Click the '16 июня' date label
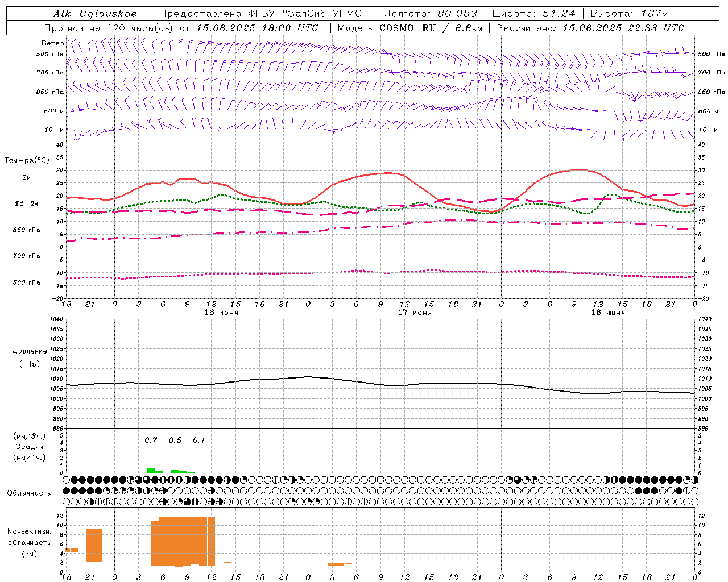This screenshot has width=728, height=582. point(221,312)
